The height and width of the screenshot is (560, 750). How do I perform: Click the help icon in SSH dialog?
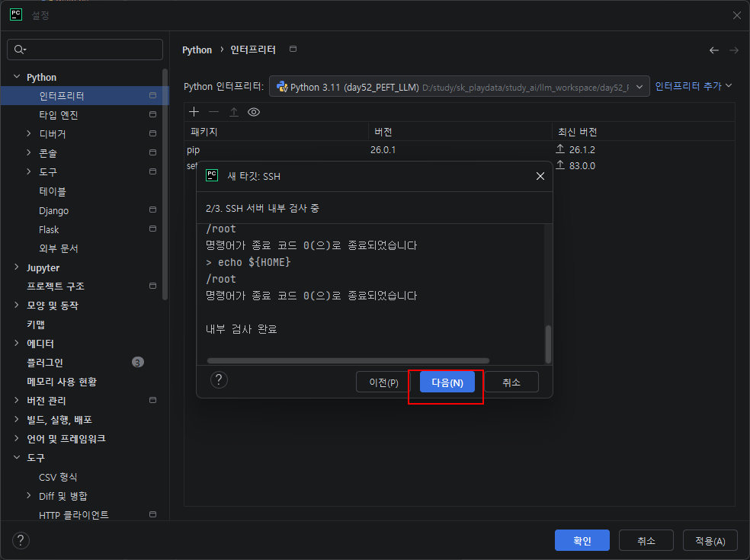pyautogui.click(x=219, y=380)
